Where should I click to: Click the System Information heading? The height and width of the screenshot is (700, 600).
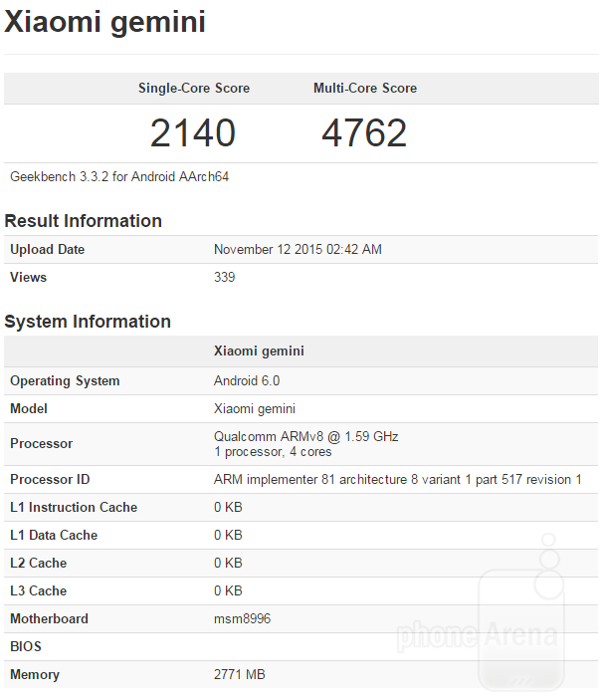tap(88, 322)
